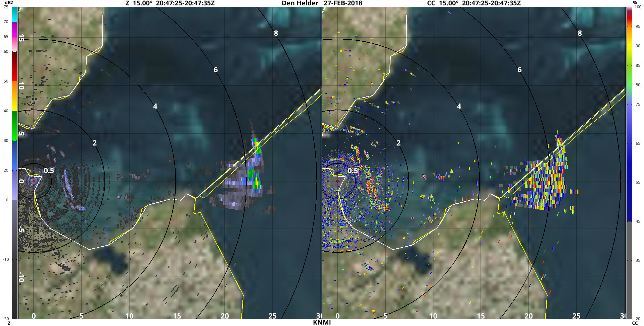644x326 pixels.
Task: Click x-axis distance label '20' in Z panel
Action: (x=225, y=316)
